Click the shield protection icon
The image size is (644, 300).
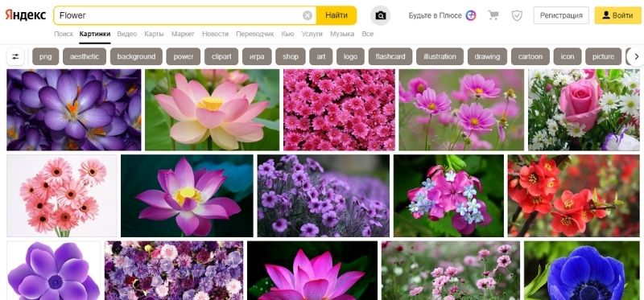click(517, 15)
